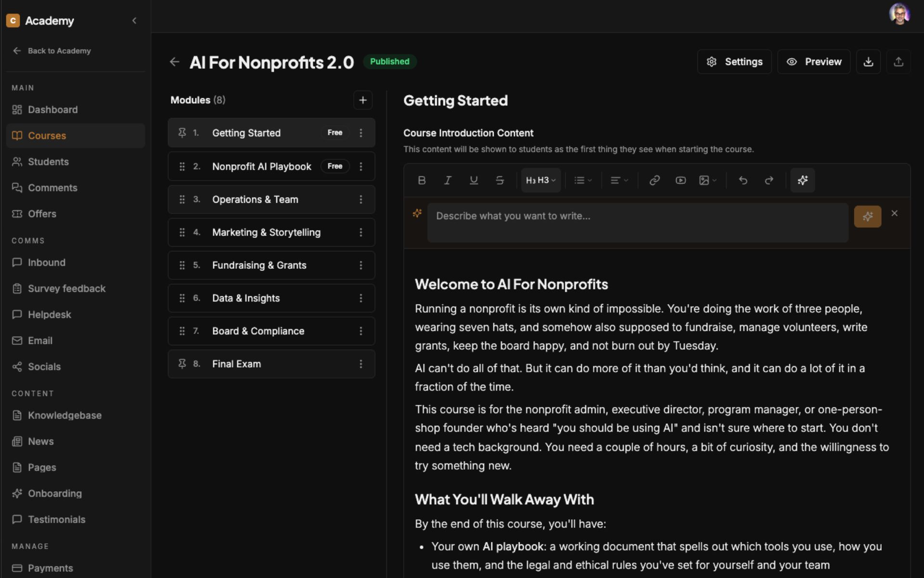Redo the last edit
The height and width of the screenshot is (578, 924).
769,180
